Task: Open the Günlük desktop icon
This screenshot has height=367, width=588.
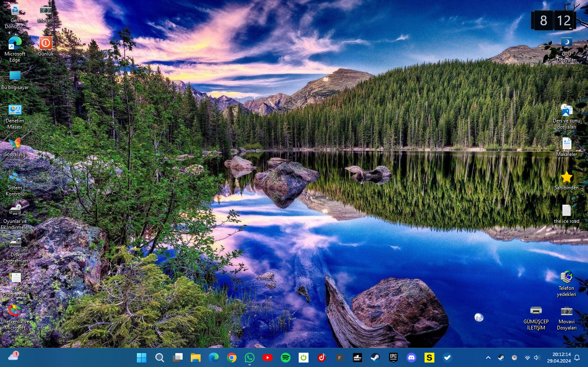Action: [45, 46]
